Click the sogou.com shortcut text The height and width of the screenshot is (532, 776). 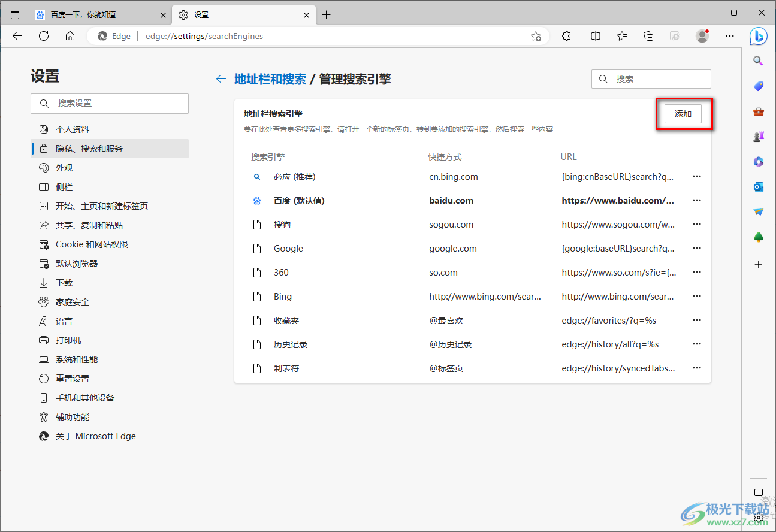(451, 225)
